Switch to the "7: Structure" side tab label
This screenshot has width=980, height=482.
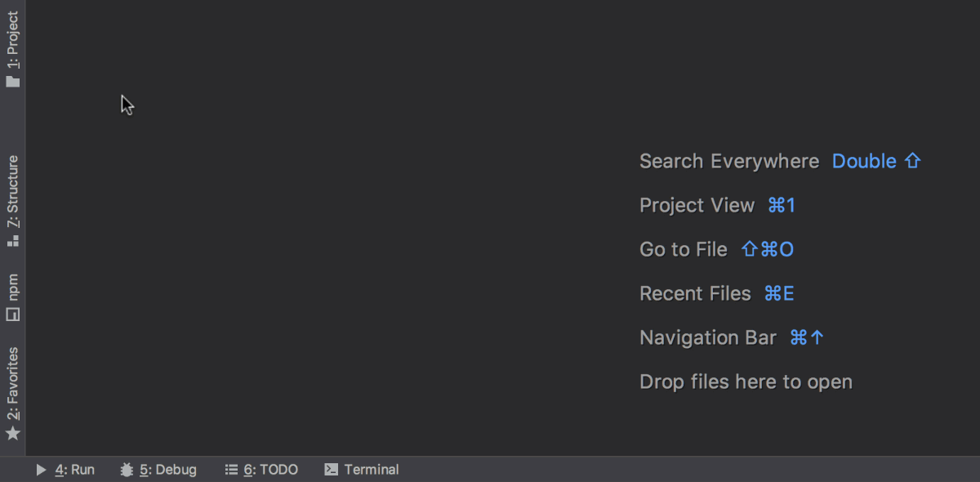click(x=13, y=191)
